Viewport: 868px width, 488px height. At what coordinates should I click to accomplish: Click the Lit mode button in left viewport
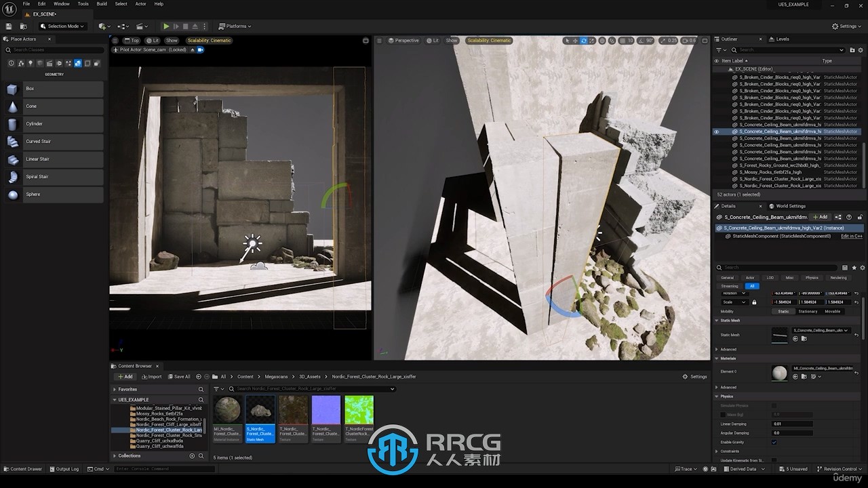pyautogui.click(x=153, y=41)
